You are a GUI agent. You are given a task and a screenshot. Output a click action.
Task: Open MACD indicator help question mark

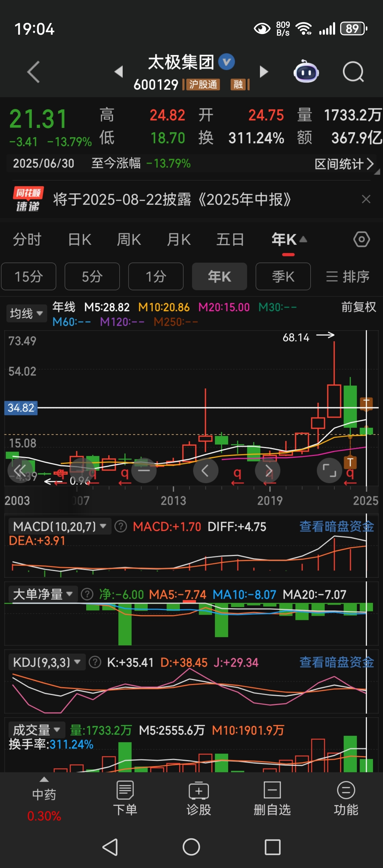coord(121,526)
